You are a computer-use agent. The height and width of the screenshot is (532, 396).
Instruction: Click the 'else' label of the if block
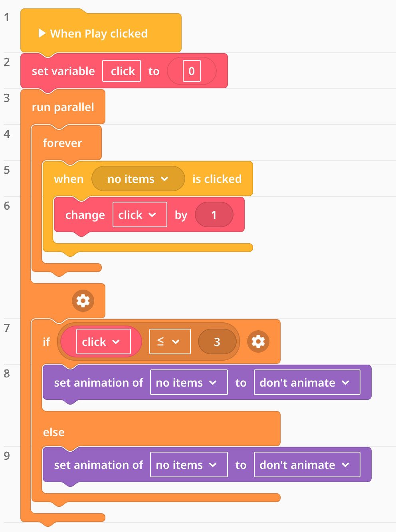coord(54,432)
